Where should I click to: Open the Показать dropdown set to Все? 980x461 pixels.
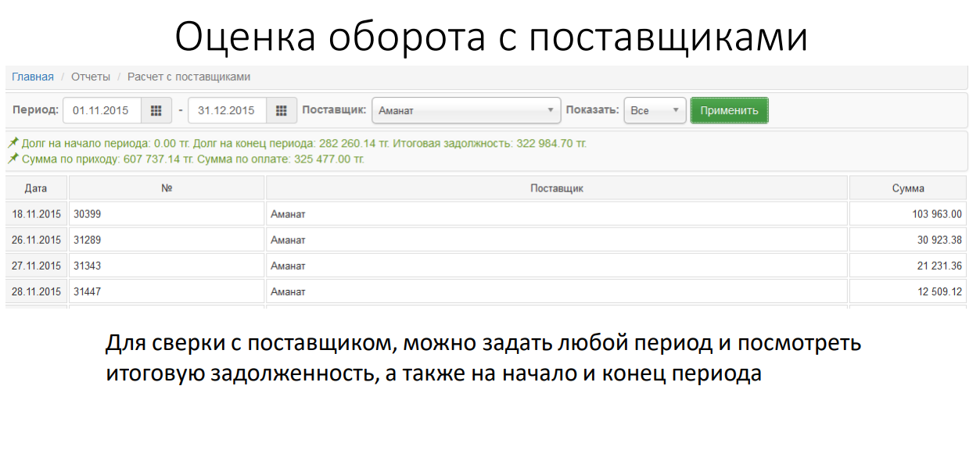pos(655,111)
